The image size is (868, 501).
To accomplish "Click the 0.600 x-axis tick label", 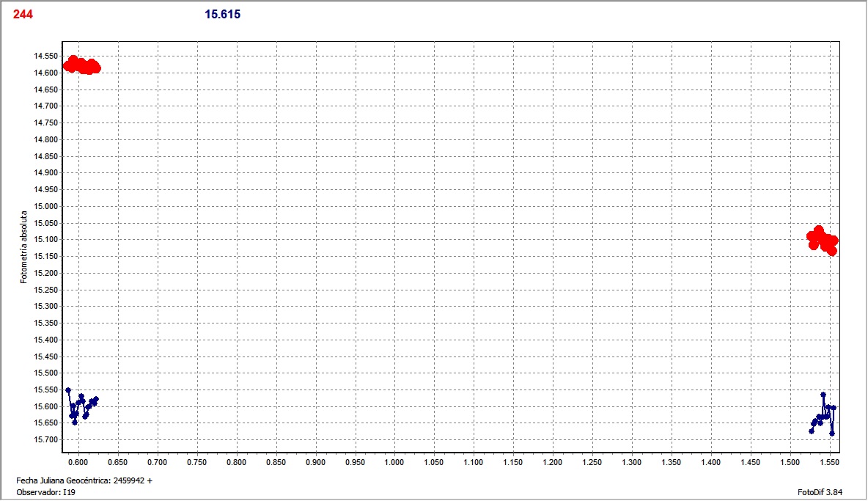I will tap(78, 463).
